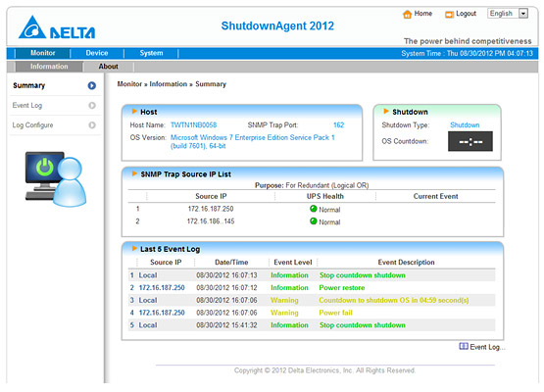Select Summary in the sidebar
This screenshot has height=392, width=544.
[x=29, y=85]
